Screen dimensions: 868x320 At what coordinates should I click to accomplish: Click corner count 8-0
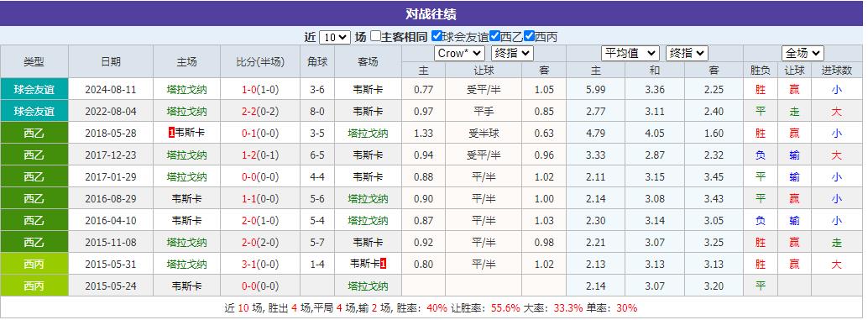317,111
